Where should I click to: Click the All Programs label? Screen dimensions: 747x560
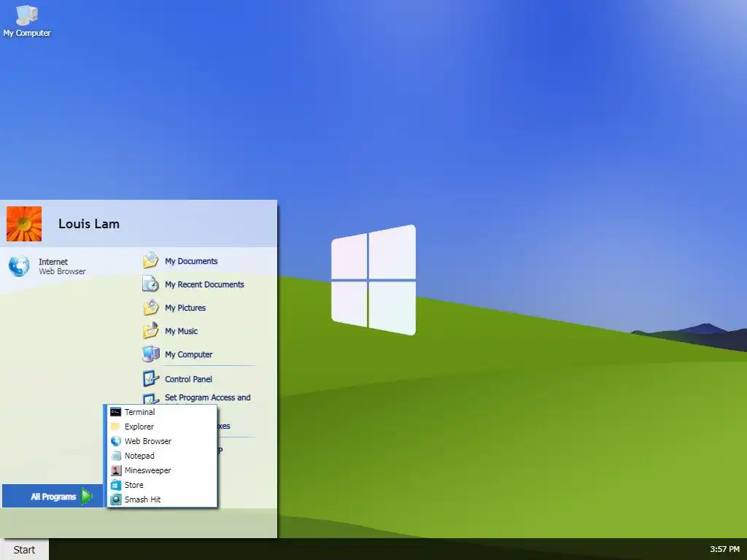pyautogui.click(x=53, y=497)
